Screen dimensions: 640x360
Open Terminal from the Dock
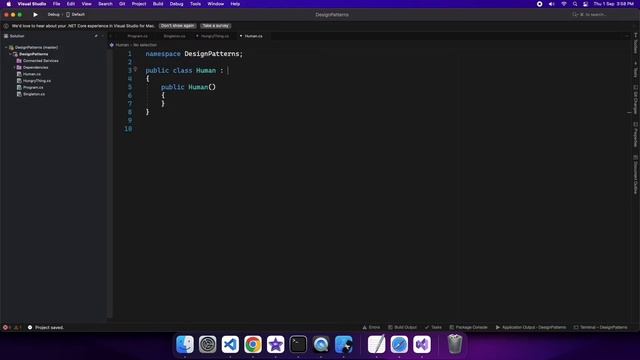tap(298, 344)
